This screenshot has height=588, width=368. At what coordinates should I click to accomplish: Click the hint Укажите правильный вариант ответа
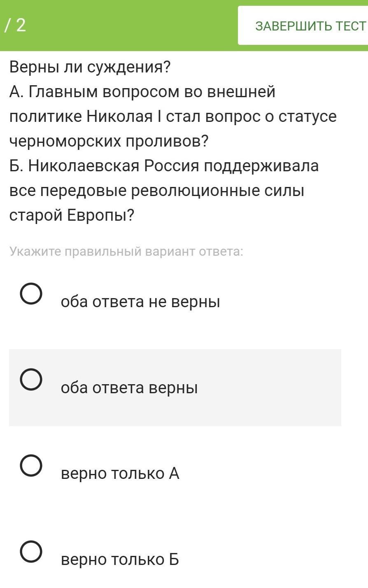point(126,251)
